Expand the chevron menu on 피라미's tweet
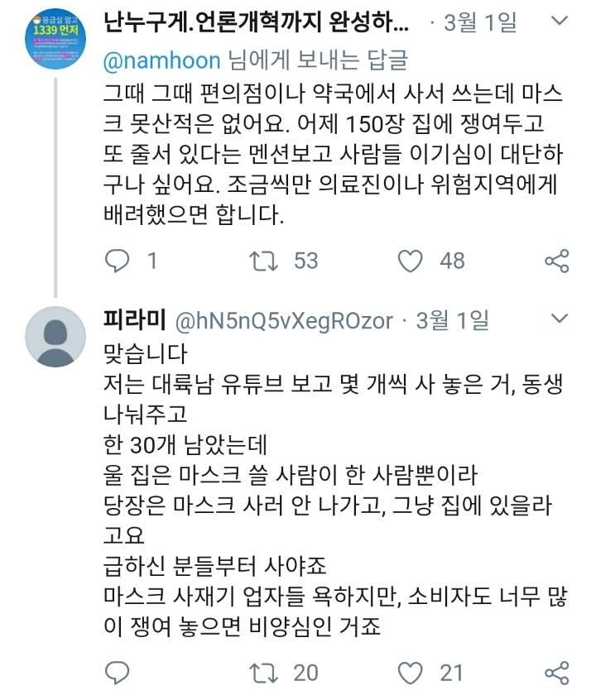Screen dimensions: 596x700 [560, 319]
